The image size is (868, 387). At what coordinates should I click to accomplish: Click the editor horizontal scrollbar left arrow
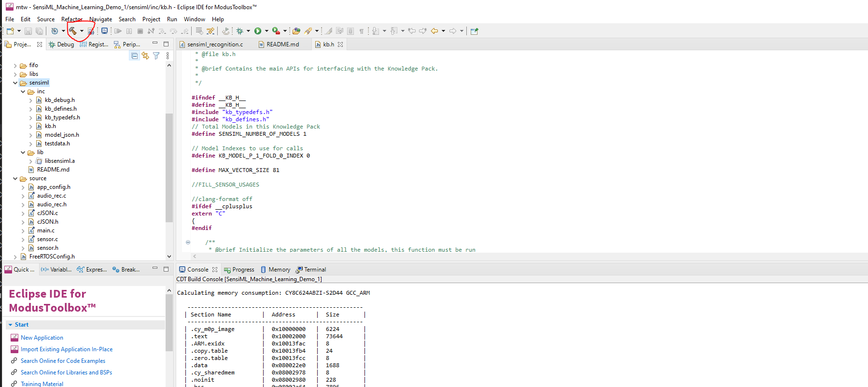point(195,257)
